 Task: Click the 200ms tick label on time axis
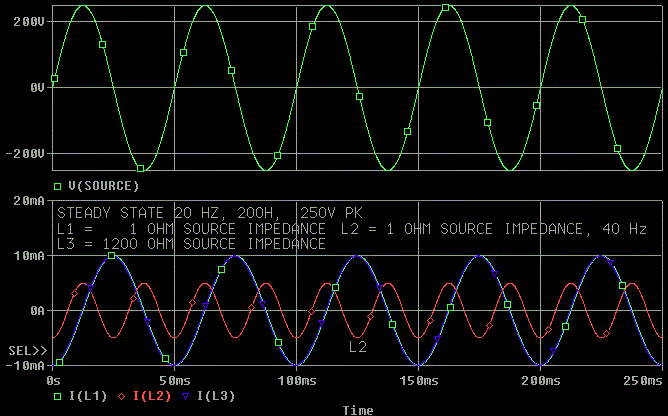(x=540, y=381)
